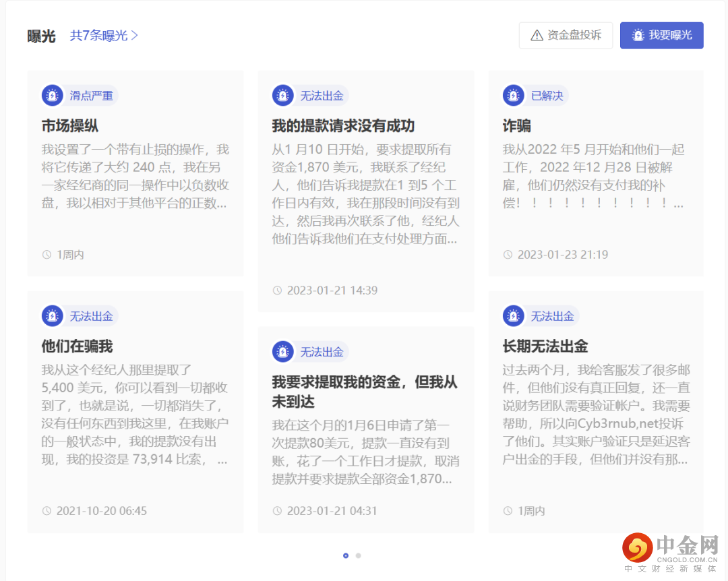Switch to the second carousel page dot

pos(358,555)
